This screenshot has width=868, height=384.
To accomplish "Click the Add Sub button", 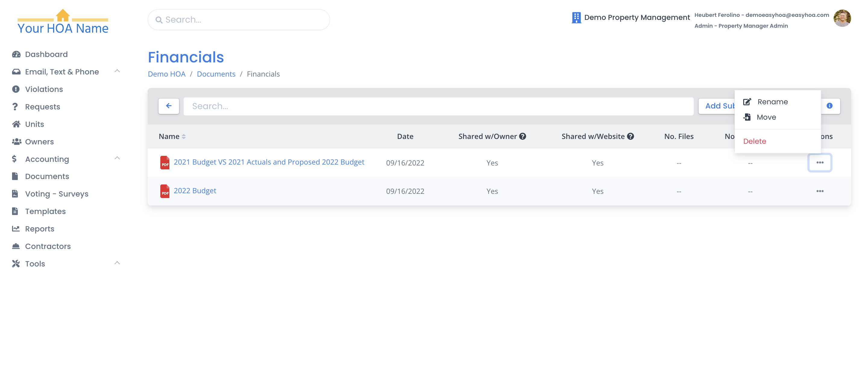I will (717, 106).
